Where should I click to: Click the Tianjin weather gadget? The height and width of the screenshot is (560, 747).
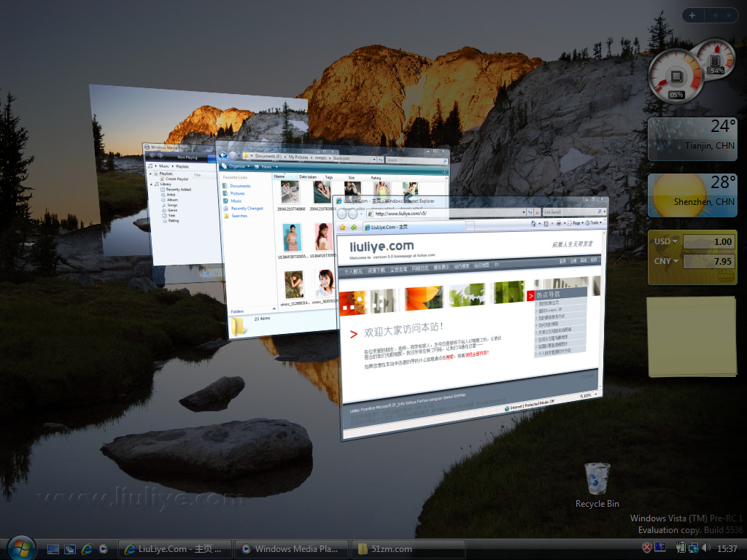click(x=692, y=139)
